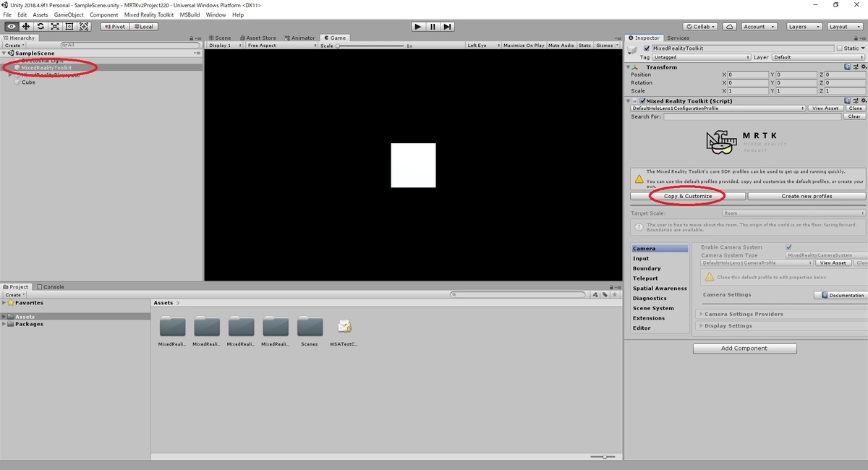Open the Transform component help icon
Image resolution: width=868 pixels, height=470 pixels.
[847, 67]
